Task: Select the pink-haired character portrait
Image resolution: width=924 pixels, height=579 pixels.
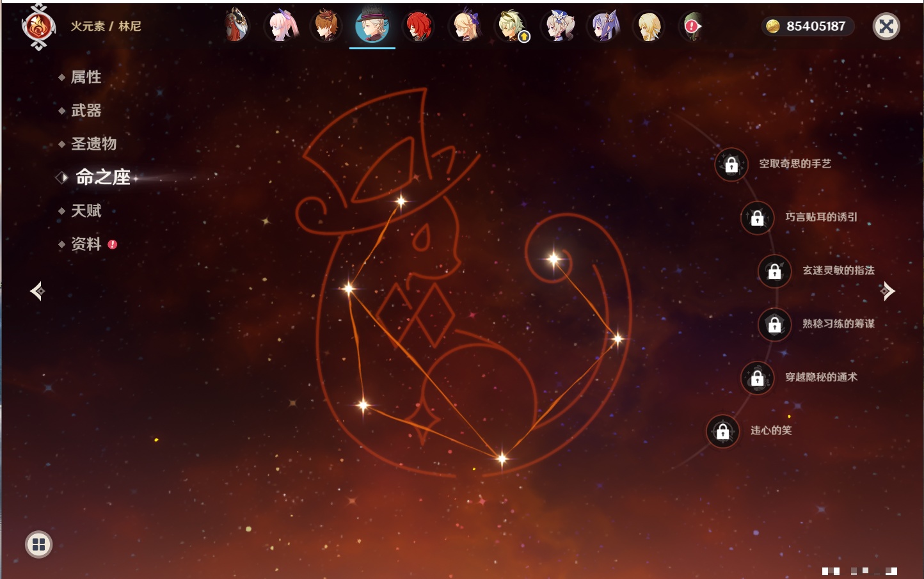Action: (x=282, y=26)
